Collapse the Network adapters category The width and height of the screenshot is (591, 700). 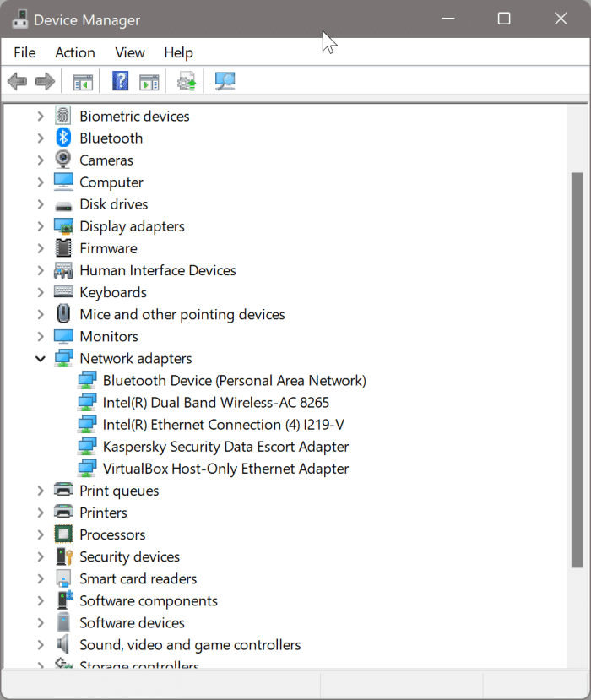click(x=41, y=359)
